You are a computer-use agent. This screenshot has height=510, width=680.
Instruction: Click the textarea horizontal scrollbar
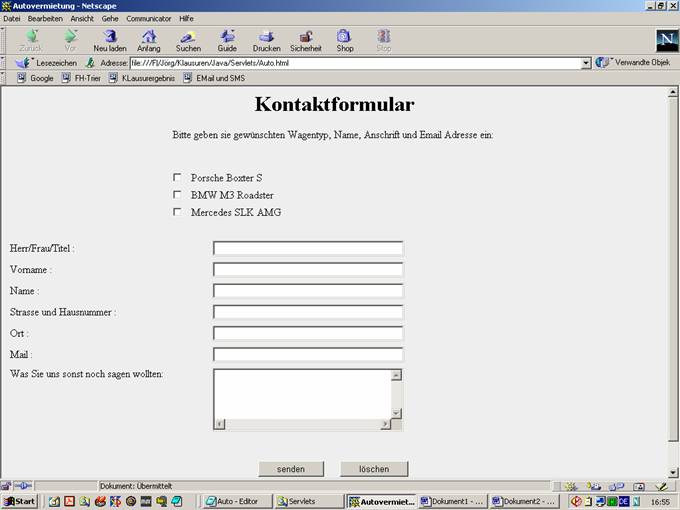pos(301,425)
